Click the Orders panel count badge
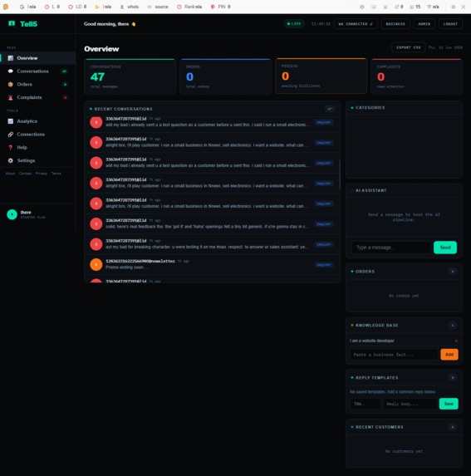Screen dimensions: 471x476 (453, 272)
